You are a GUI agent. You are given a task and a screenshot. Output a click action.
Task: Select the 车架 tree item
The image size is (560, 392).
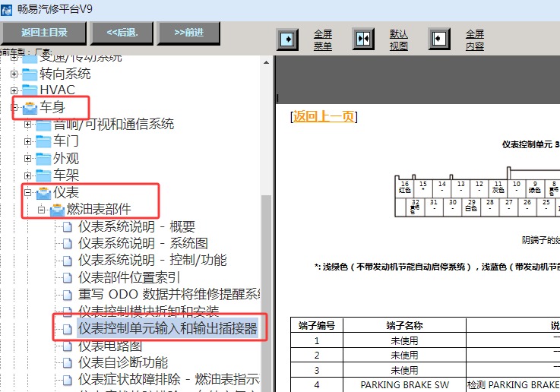click(x=66, y=175)
